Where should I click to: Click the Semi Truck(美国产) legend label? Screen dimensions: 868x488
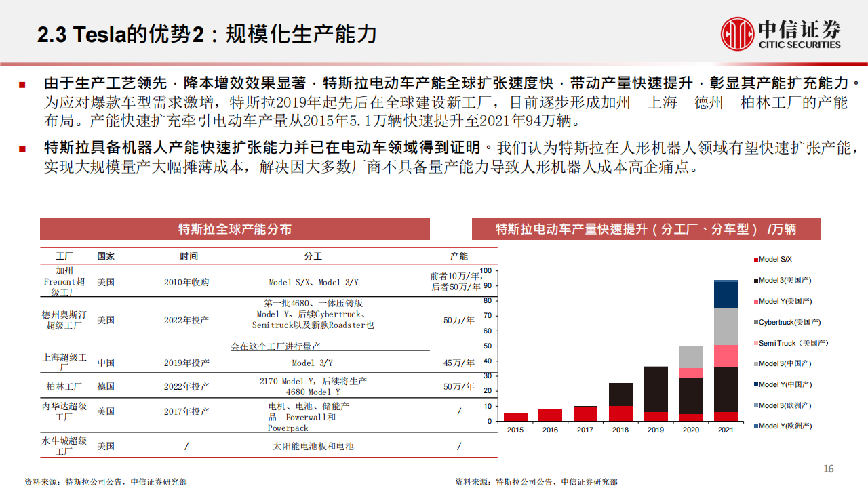pos(793,344)
